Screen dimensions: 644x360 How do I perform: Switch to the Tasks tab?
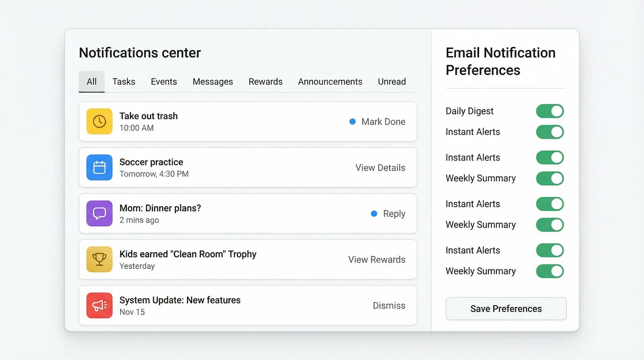124,81
